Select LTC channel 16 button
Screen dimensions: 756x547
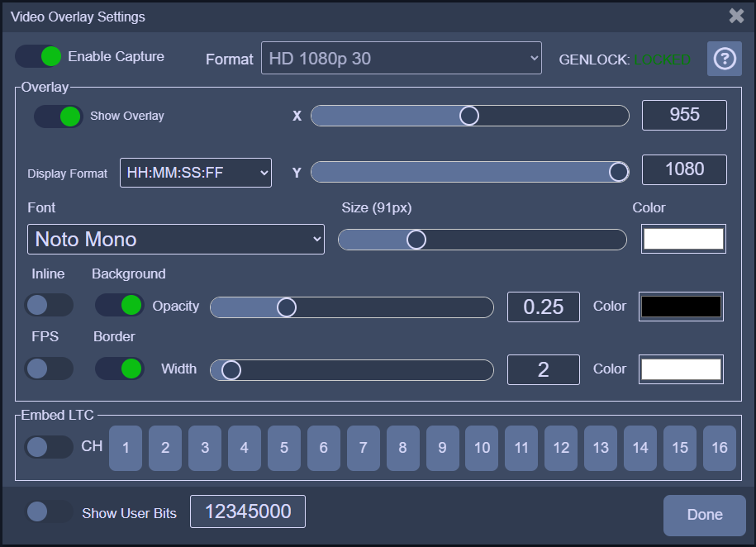pos(719,448)
